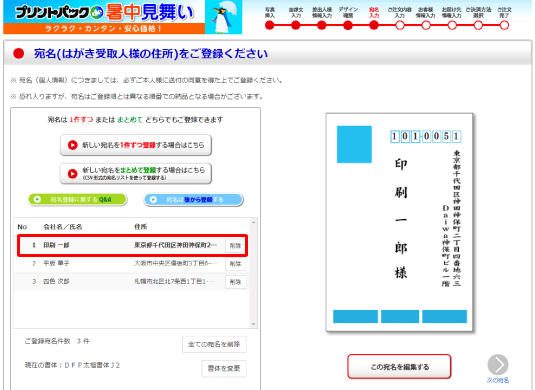Click the Print Pack logo
The image size is (535, 390).
(59, 12)
